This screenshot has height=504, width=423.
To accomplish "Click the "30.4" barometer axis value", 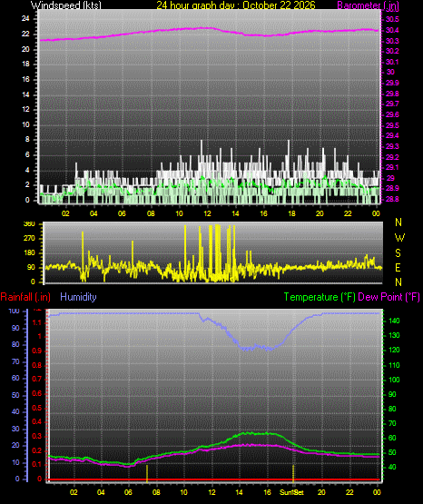I will click(x=392, y=30).
